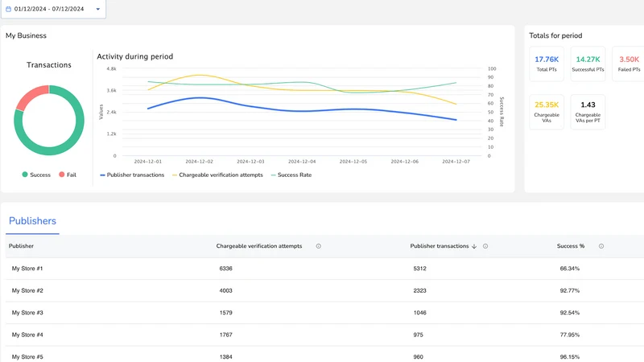Click the 17.76K Total PTs card
Viewport: 644px width, 362px height.
[547, 64]
